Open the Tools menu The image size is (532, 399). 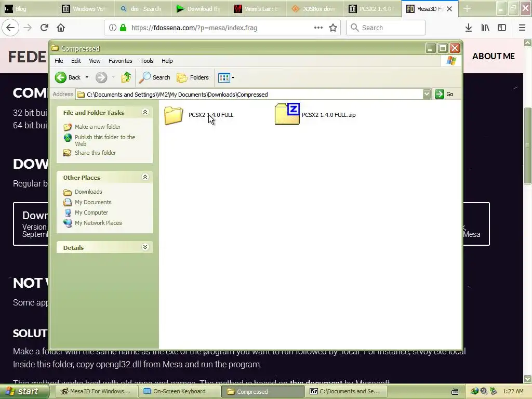147,61
